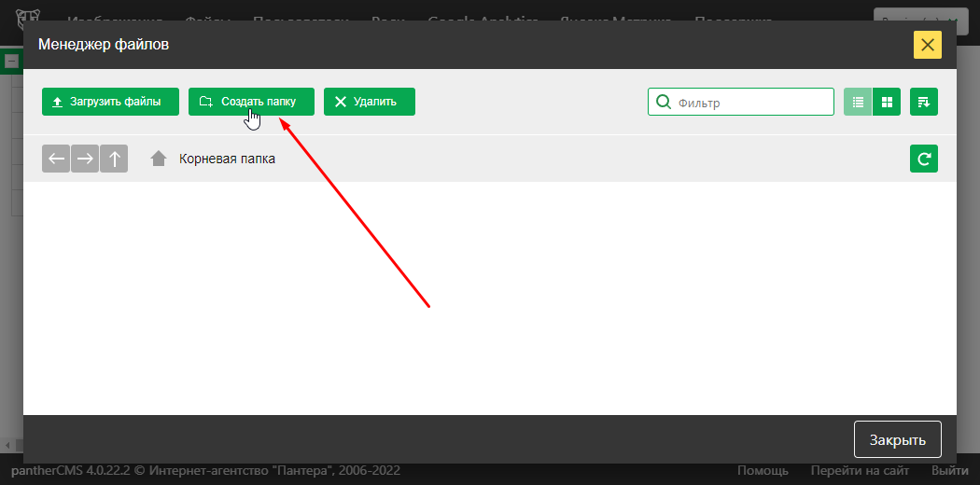Navigate up one folder level
Viewport: 980px width, 485px height.
click(x=114, y=159)
